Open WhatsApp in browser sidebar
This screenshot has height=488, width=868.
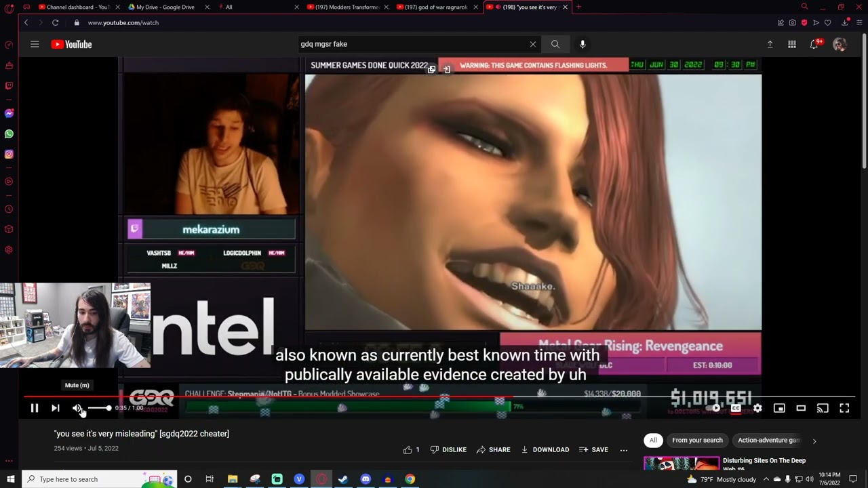[x=9, y=134]
